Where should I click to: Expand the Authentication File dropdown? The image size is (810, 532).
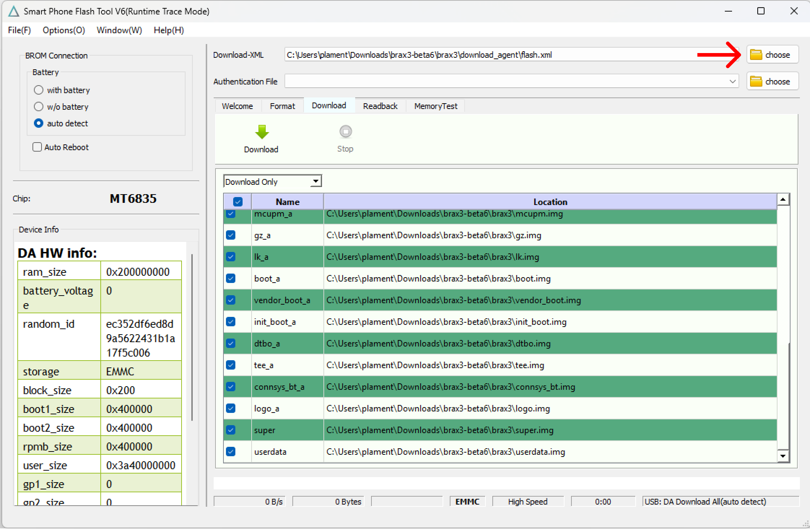pos(732,82)
